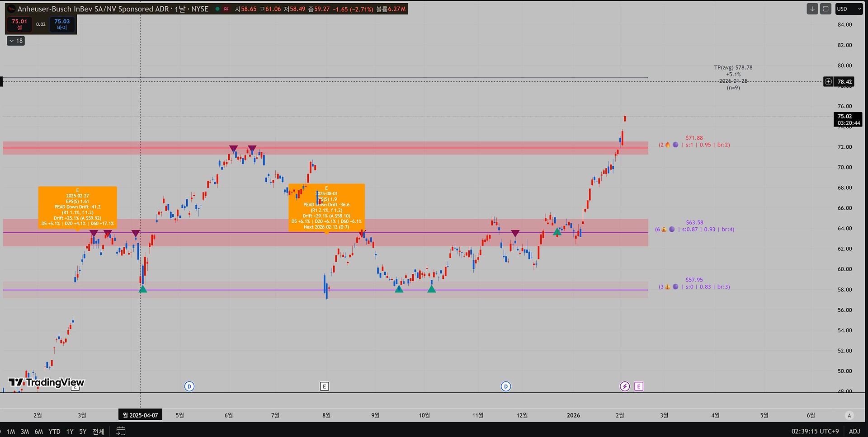Click the down-triangle at the first June peak
Image resolution: width=868 pixels, height=437 pixels.
[x=233, y=149]
